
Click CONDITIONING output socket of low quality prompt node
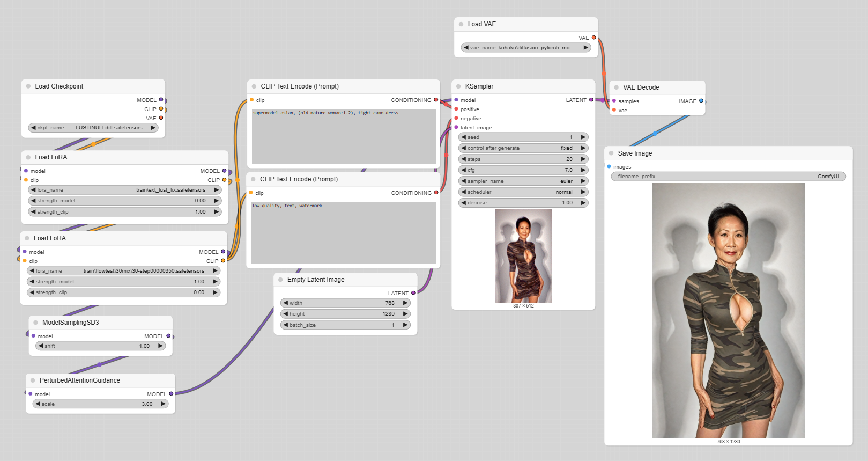pyautogui.click(x=436, y=193)
